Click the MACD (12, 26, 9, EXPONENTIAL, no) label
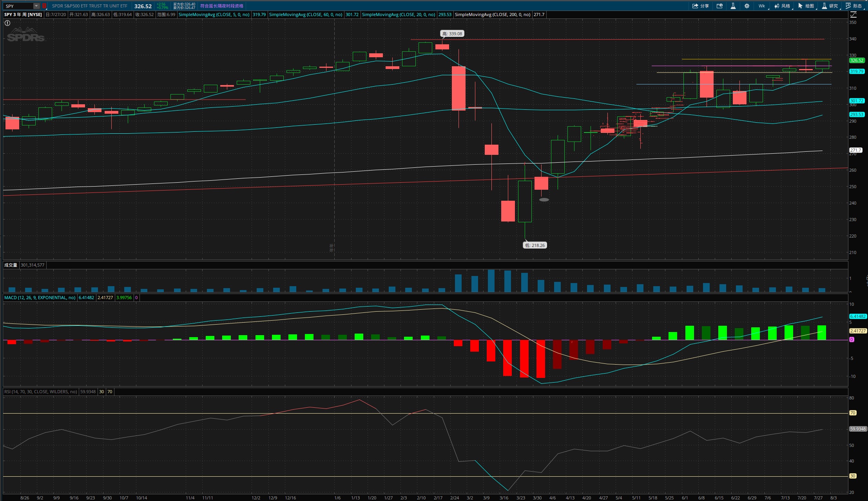The width and height of the screenshot is (868, 501). tap(40, 298)
